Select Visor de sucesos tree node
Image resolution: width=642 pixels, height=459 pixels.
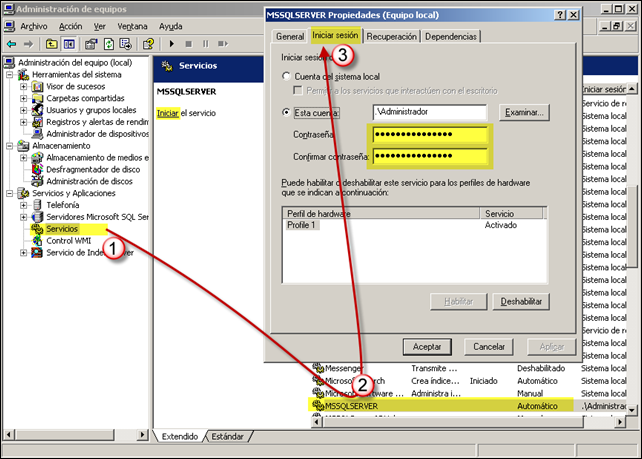pos(75,86)
